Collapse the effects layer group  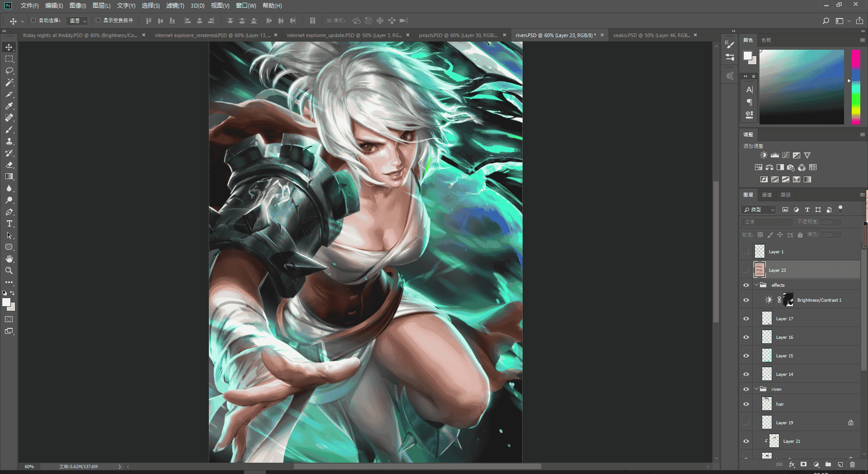coord(756,285)
